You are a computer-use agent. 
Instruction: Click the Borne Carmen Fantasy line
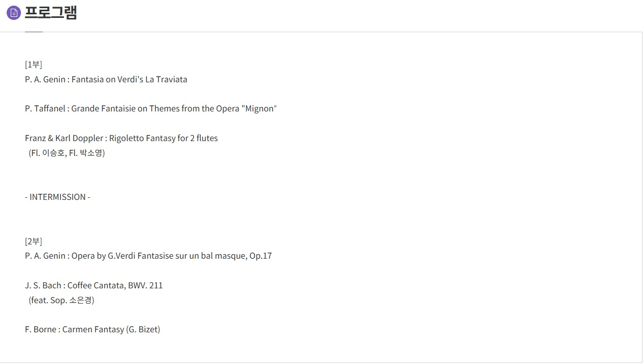coord(92,329)
